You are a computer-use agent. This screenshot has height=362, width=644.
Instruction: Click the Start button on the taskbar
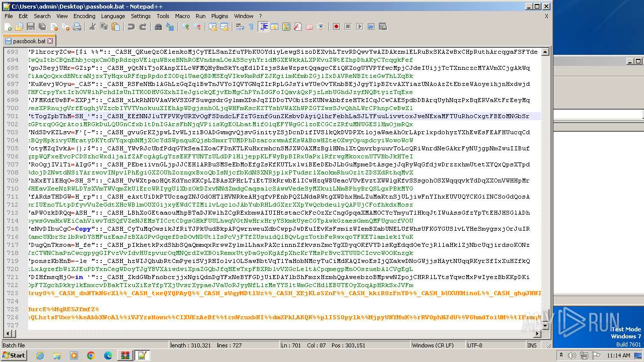(14, 355)
